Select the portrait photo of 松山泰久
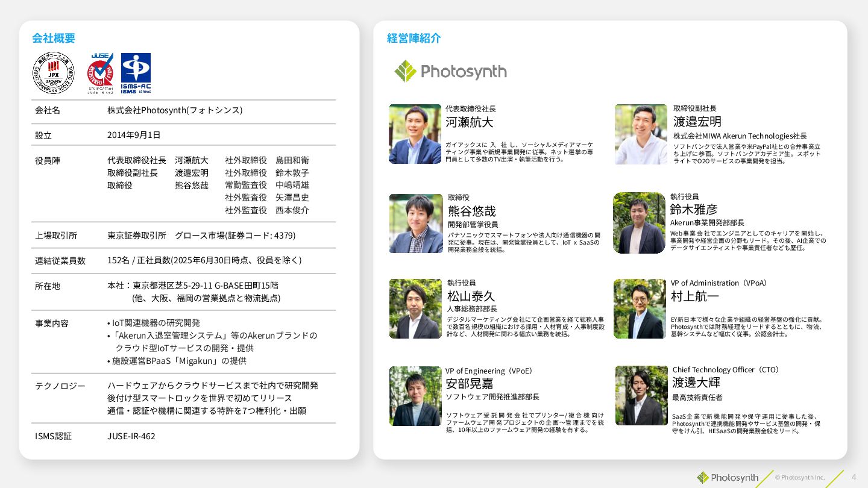 pyautogui.click(x=415, y=308)
